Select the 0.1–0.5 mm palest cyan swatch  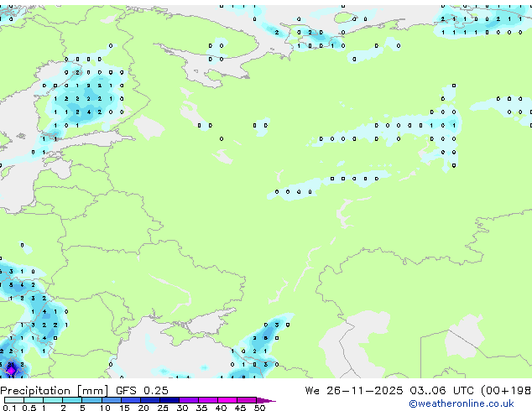pyautogui.click(x=14, y=400)
